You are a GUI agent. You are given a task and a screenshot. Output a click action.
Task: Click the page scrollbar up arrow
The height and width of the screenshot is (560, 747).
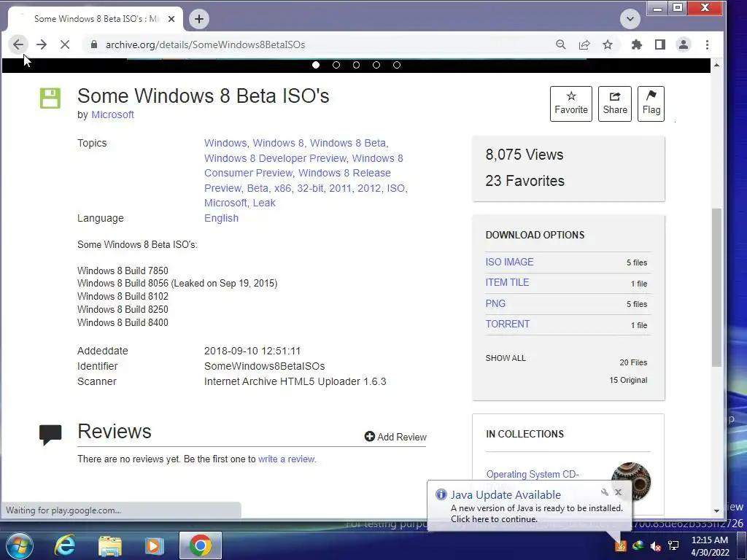coord(716,65)
